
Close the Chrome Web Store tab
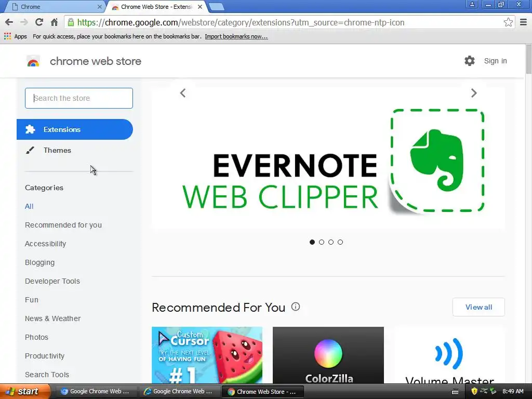[200, 6]
